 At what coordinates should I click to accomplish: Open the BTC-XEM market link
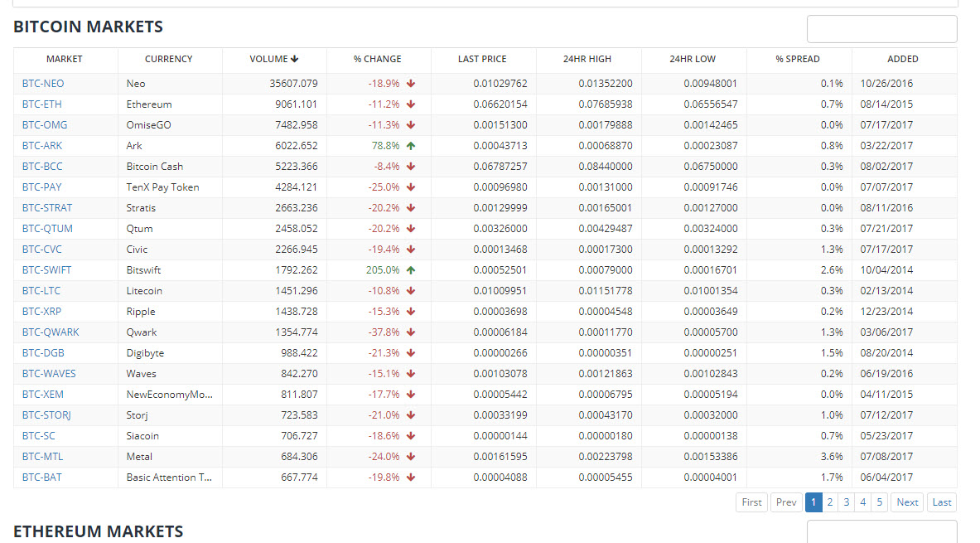(x=42, y=394)
